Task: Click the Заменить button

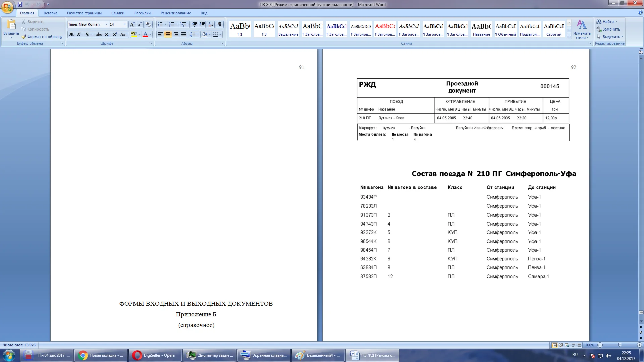Action: (608, 29)
